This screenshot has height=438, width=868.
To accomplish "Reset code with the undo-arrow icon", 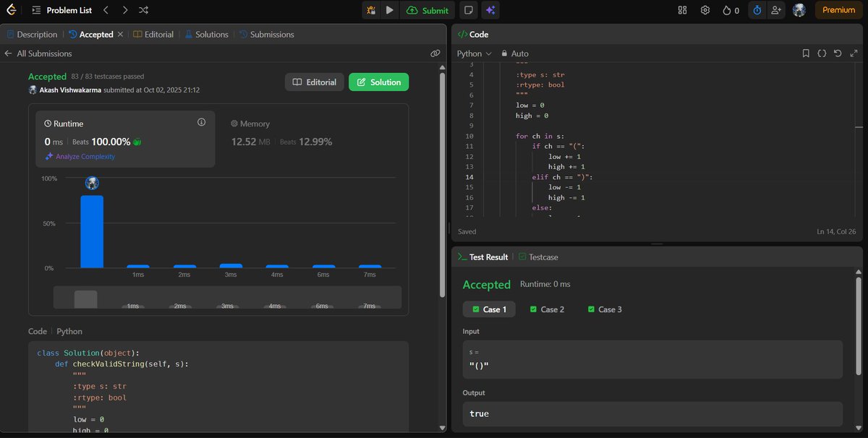I will pos(838,53).
